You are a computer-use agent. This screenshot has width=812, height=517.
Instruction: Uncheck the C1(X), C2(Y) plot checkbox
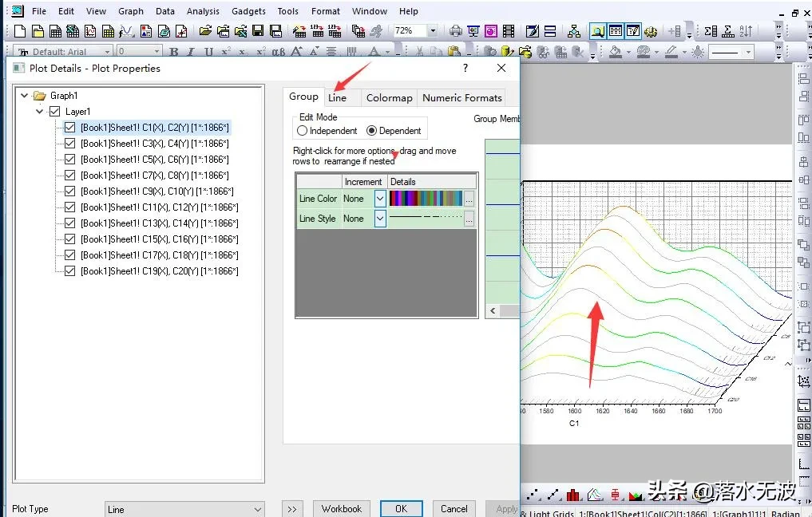[70, 128]
